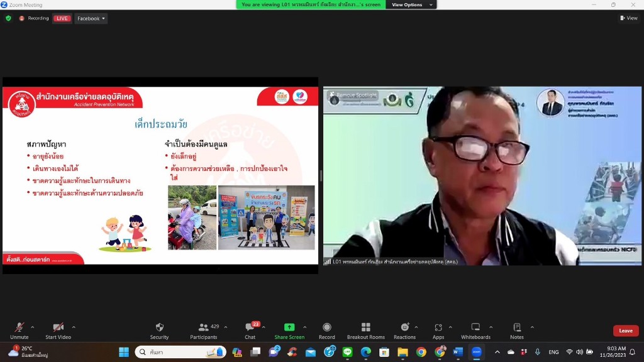Open the notifications bell
644x362 pixels.
tap(633, 352)
